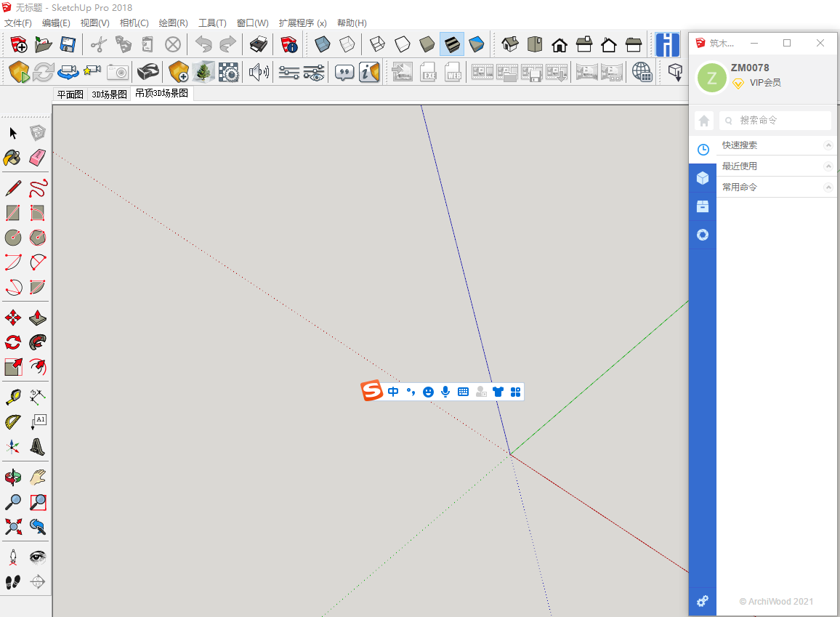This screenshot has height=617, width=840.
Task: Select the Zoom Window tool
Action: tap(38, 502)
